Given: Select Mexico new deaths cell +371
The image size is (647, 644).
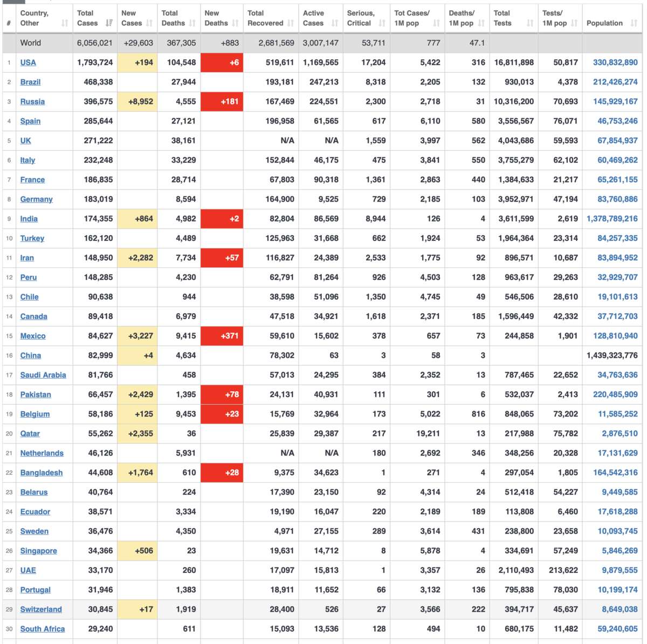Looking at the screenshot, I should [x=222, y=336].
